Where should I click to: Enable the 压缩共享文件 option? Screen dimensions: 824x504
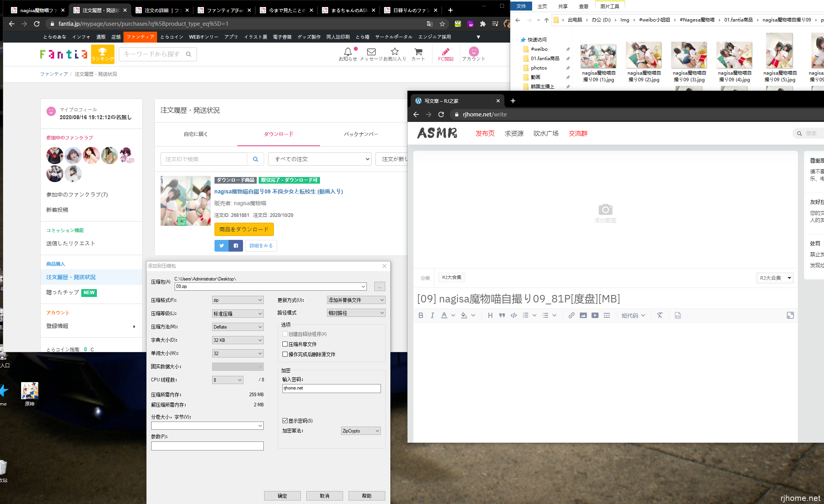click(x=286, y=344)
